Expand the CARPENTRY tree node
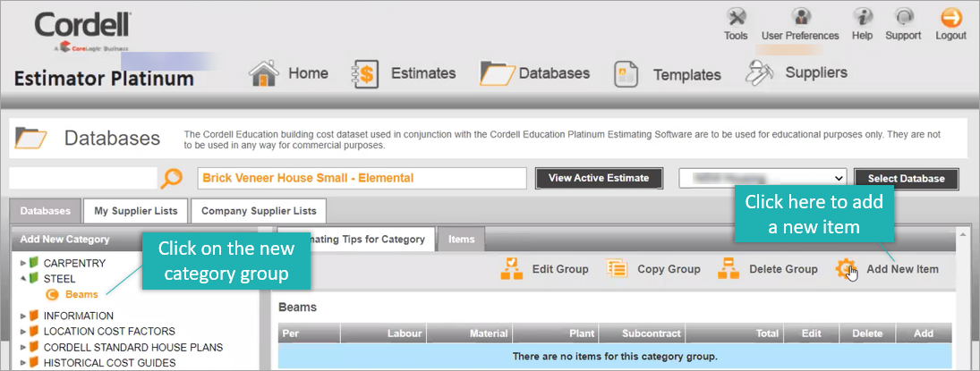 24,263
